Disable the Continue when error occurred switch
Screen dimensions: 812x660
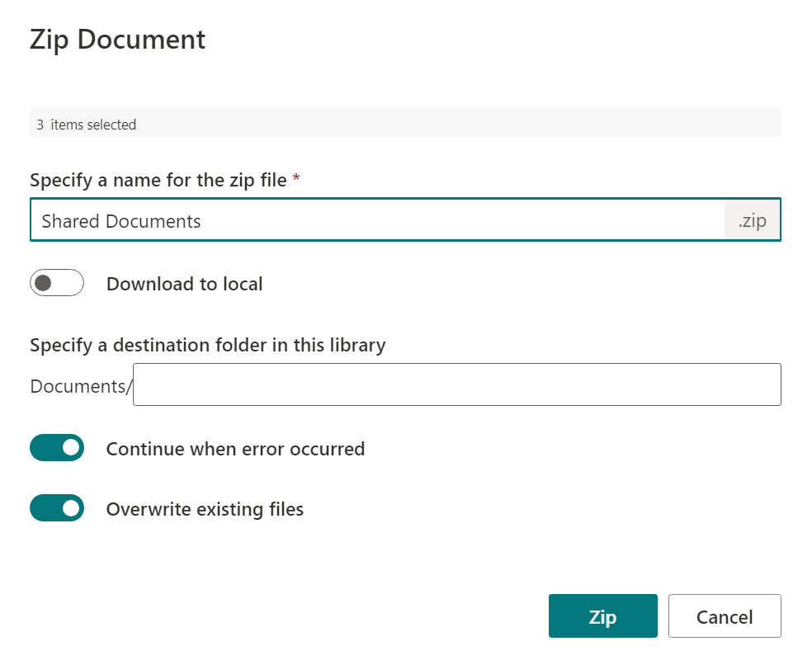(57, 448)
